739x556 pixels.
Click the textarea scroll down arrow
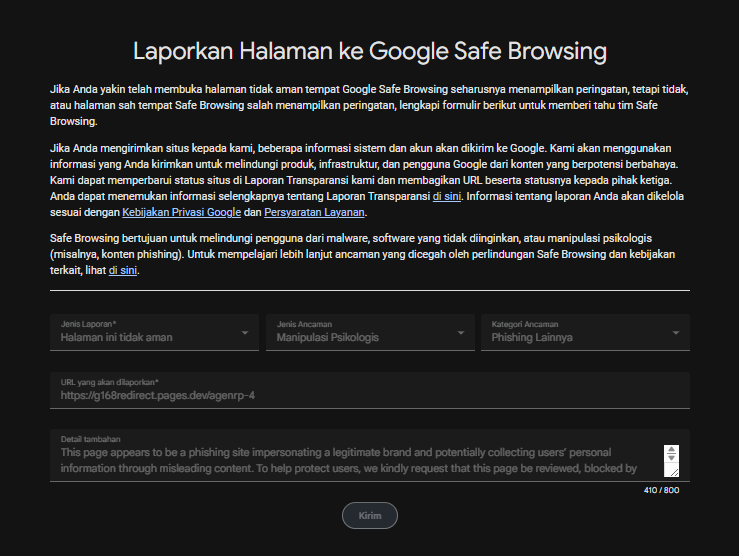tap(671, 458)
